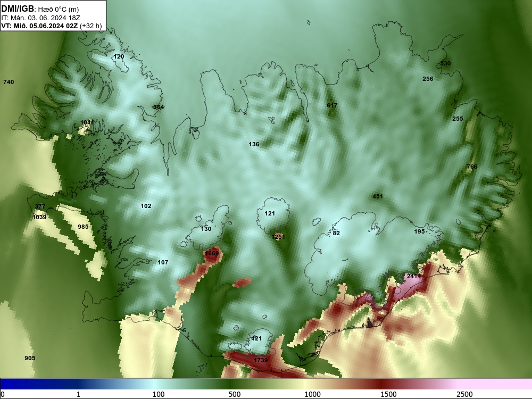Select the 102 value label

coord(146,206)
